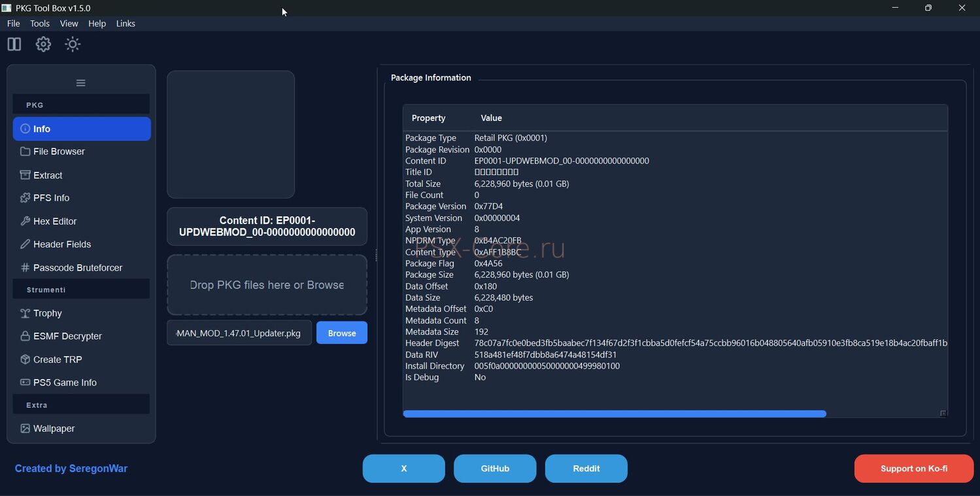Select the Data Size value 6,228,480 bytes
Screen dimensions: 980x496
[x=503, y=297]
